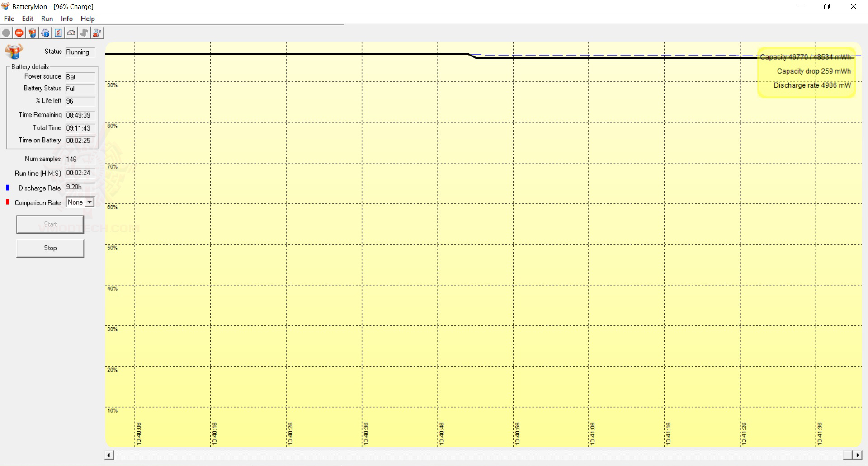Image resolution: width=868 pixels, height=466 pixels.
Task: Open the Help menu
Action: point(88,19)
